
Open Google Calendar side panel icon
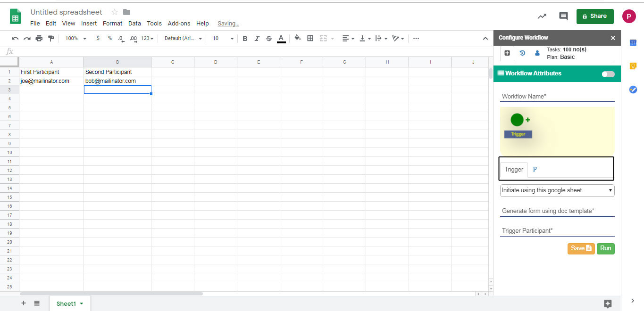coord(633,43)
